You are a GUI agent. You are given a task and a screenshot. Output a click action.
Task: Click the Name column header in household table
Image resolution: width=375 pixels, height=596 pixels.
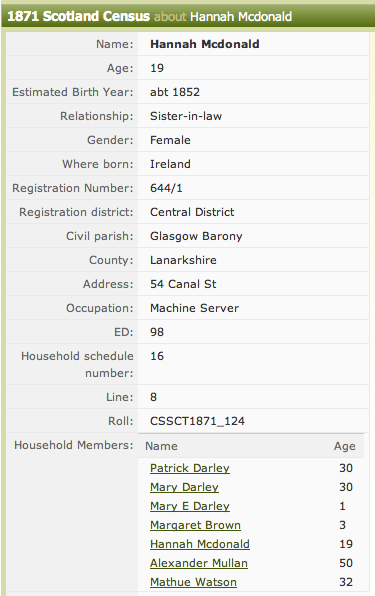(x=161, y=446)
